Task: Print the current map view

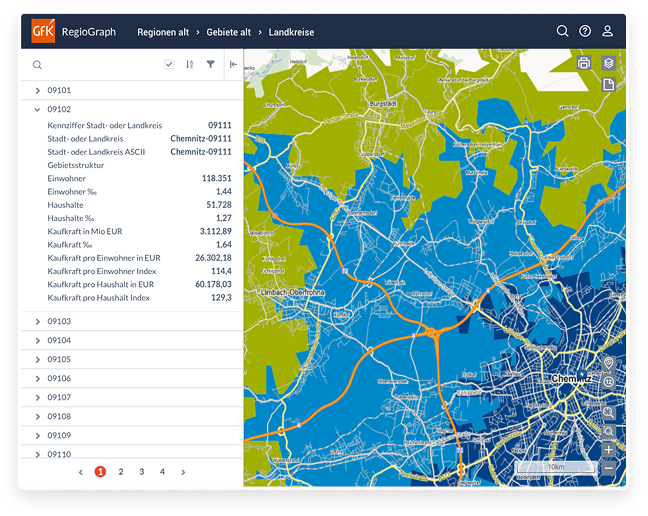Action: point(584,64)
